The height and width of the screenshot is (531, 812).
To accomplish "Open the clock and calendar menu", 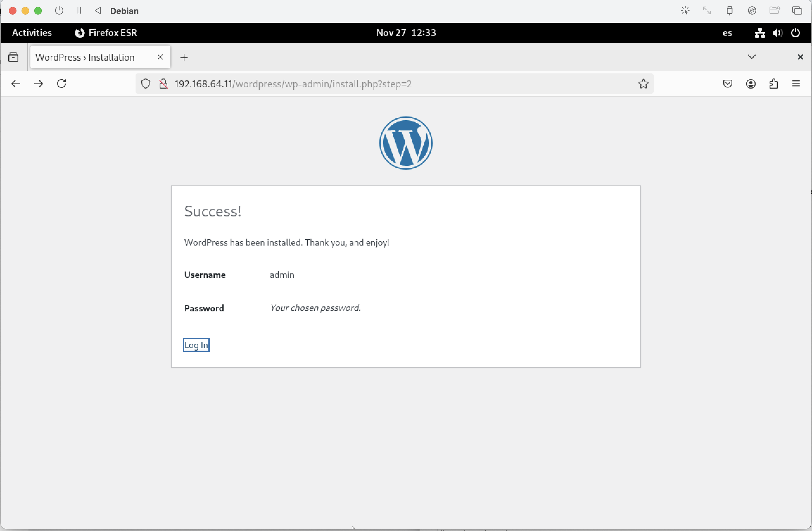I will (406, 33).
